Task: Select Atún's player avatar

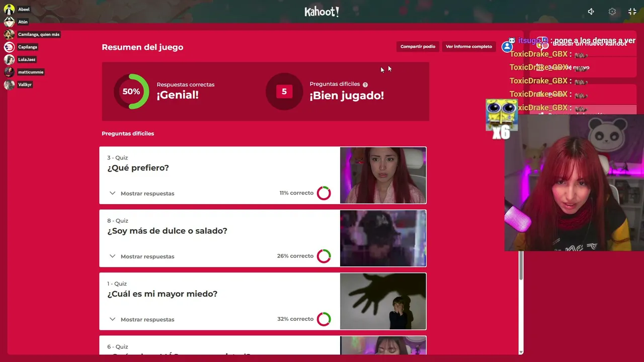Action: click(9, 22)
